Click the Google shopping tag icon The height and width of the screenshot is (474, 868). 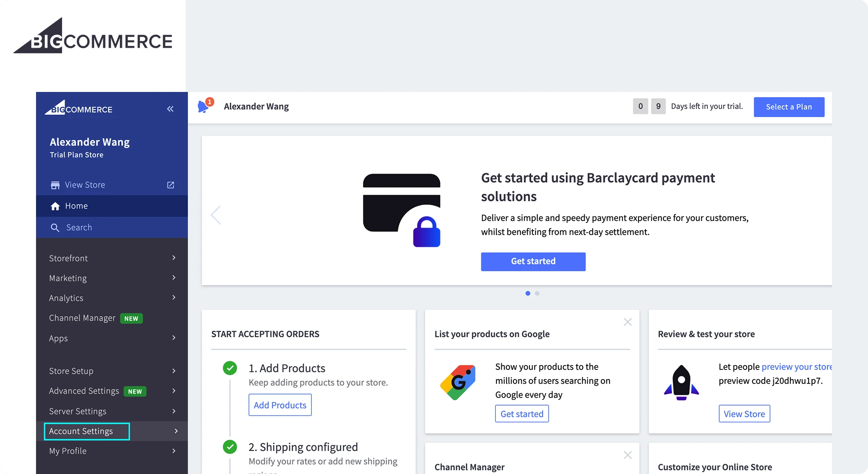click(x=458, y=382)
